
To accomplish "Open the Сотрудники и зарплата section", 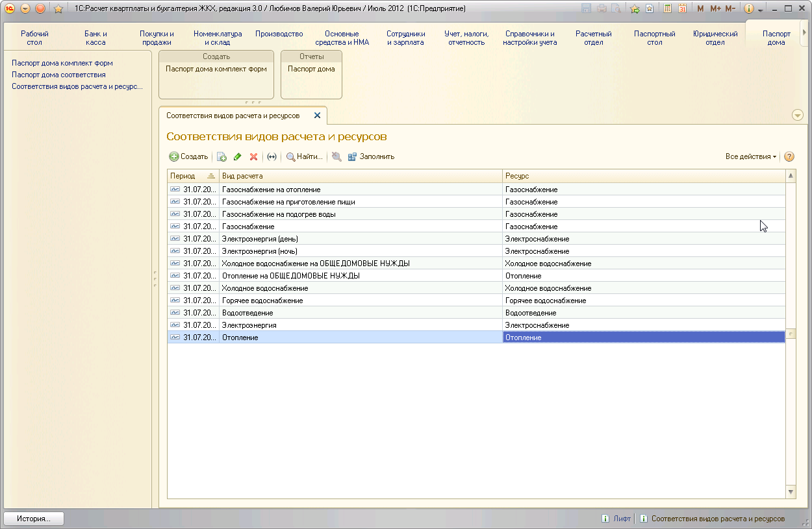I will pyautogui.click(x=405, y=38).
